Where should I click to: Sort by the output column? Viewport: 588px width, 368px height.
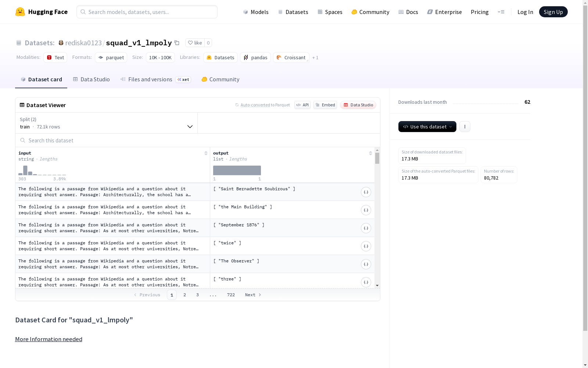[x=370, y=153]
